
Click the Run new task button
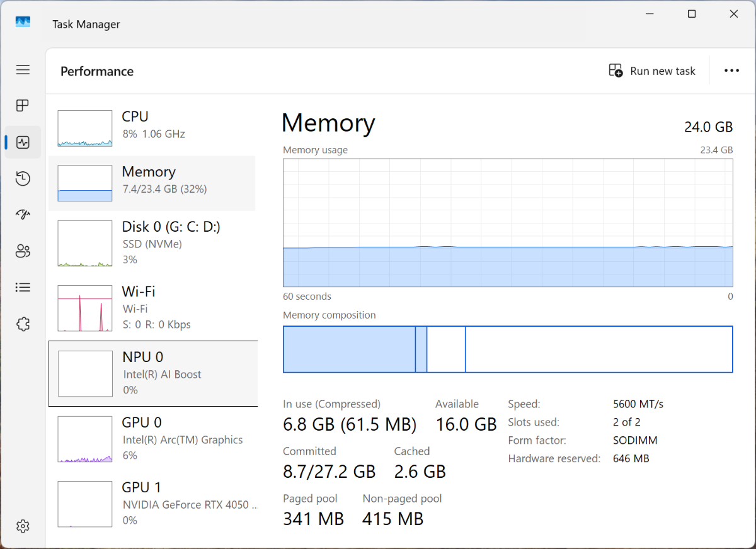click(x=652, y=71)
